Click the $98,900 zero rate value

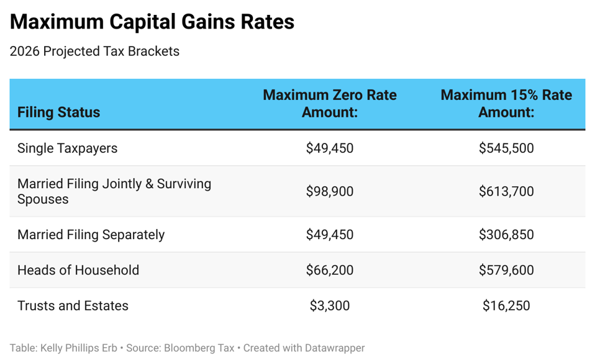[x=329, y=191]
